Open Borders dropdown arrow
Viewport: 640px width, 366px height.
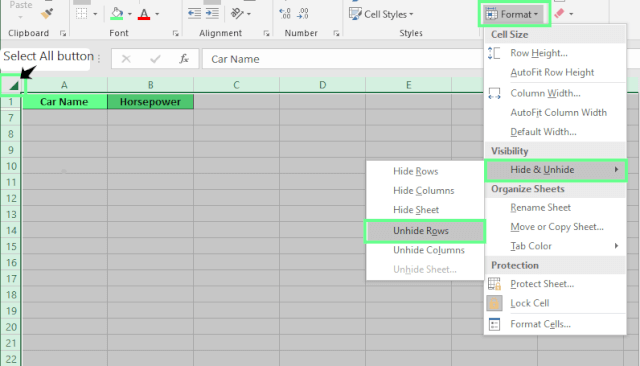point(95,14)
